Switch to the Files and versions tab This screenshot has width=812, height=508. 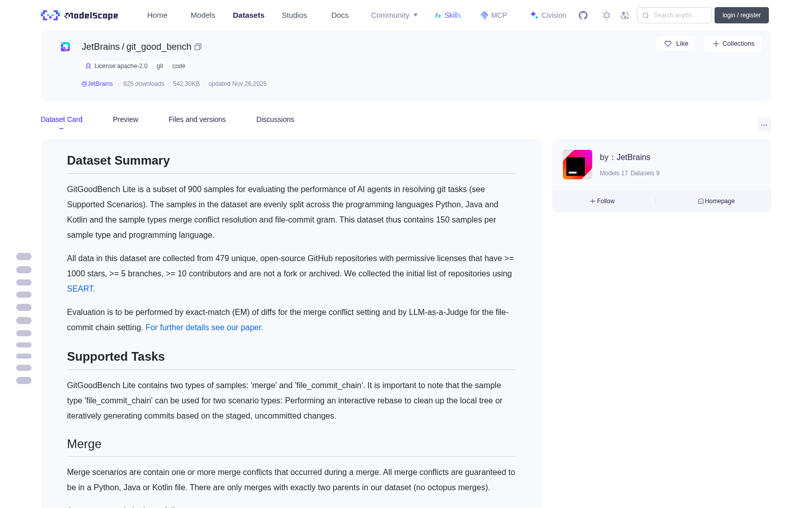[197, 119]
